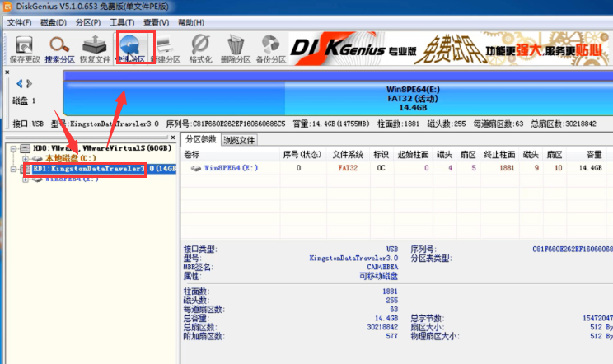
Task: Go to next disk with right arrow
Action: (x=29, y=83)
